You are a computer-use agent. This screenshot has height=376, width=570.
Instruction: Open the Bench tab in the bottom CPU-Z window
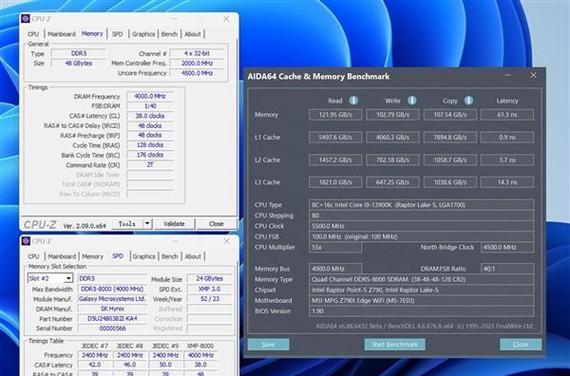170,256
